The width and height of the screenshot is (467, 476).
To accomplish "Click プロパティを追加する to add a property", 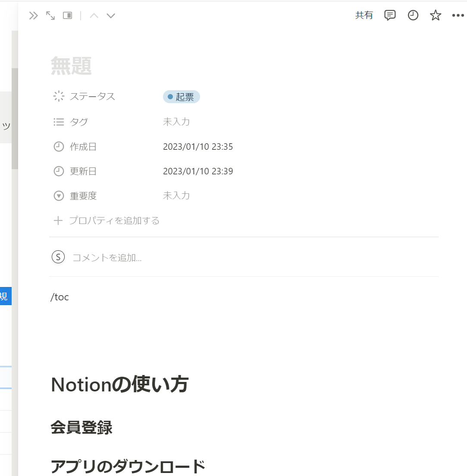I will [114, 221].
